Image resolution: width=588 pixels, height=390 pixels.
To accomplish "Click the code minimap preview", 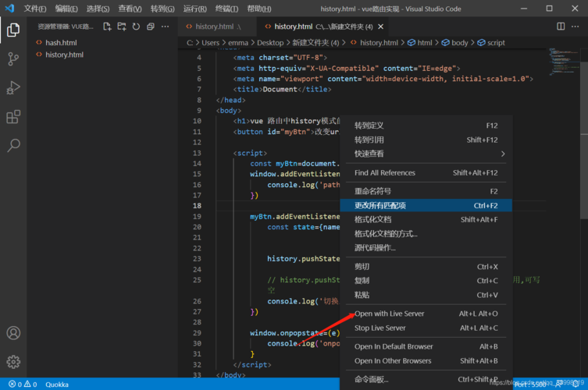I will [564, 62].
